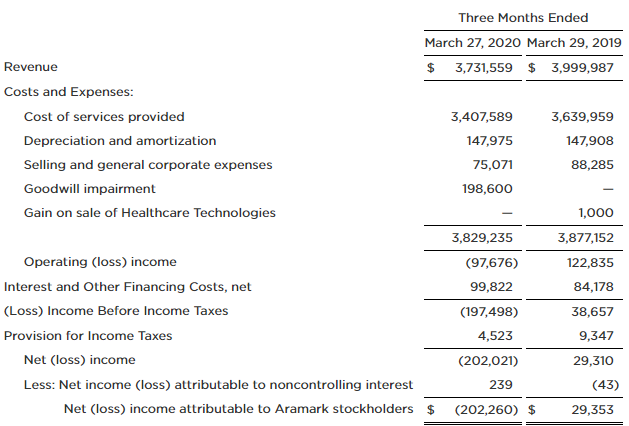Screen dimensions: 629x426
Task: Click the "Three Months Ended" header
Action: [x=522, y=18]
